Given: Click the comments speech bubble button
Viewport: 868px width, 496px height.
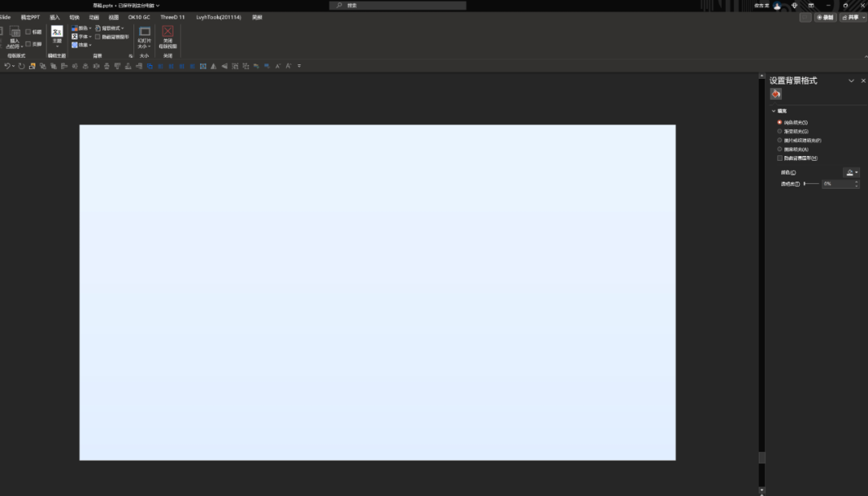Looking at the screenshot, I should tap(805, 18).
